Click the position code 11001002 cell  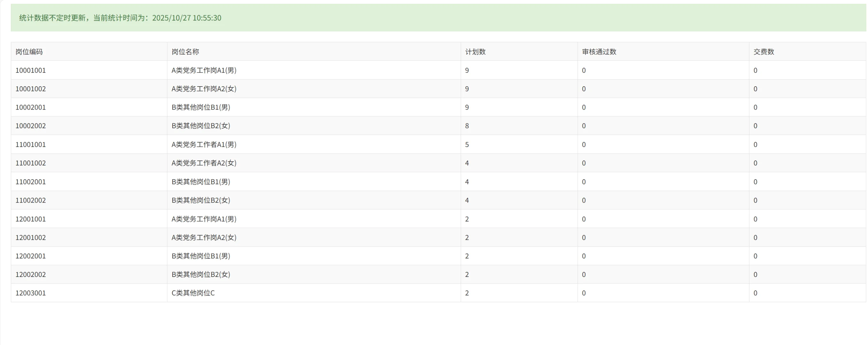tap(31, 163)
